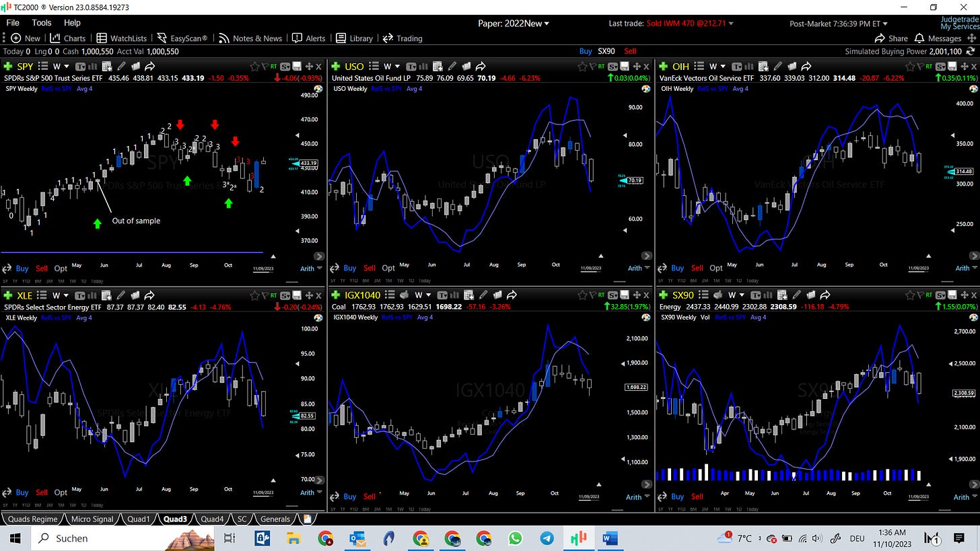The image size is (980, 551).
Task: Toggle RT real-time on SX90 chart
Action: [929, 295]
